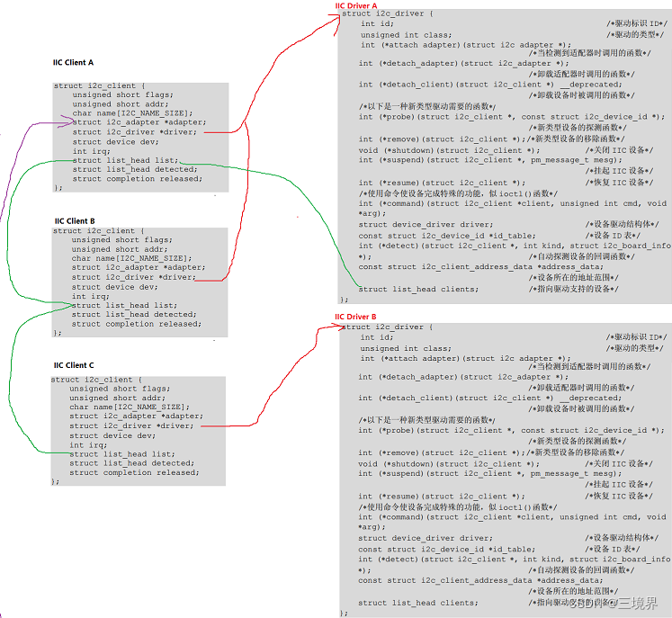Click "struct i2c_driver *driver;" in IIC Client A

click(x=135, y=132)
